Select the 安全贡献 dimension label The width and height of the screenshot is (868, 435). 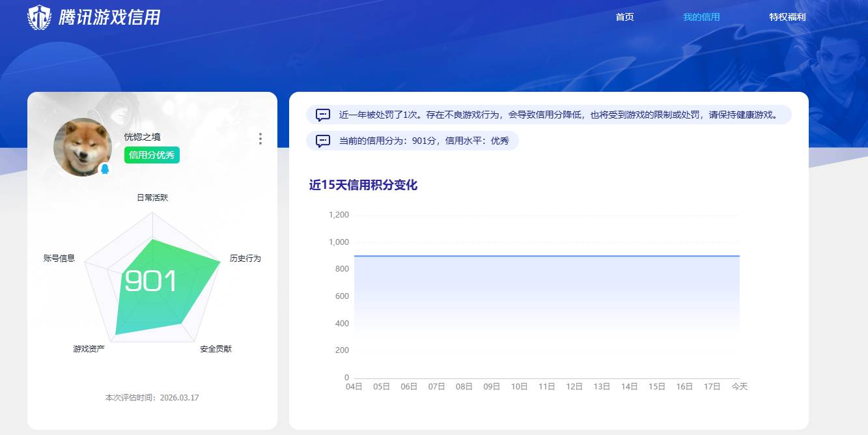[x=216, y=348]
